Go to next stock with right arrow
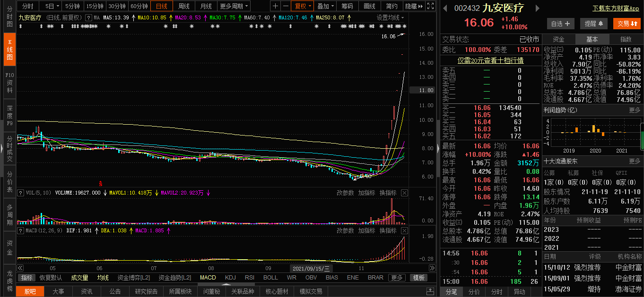This screenshot has height=297, width=644. pyautogui.click(x=537, y=8)
